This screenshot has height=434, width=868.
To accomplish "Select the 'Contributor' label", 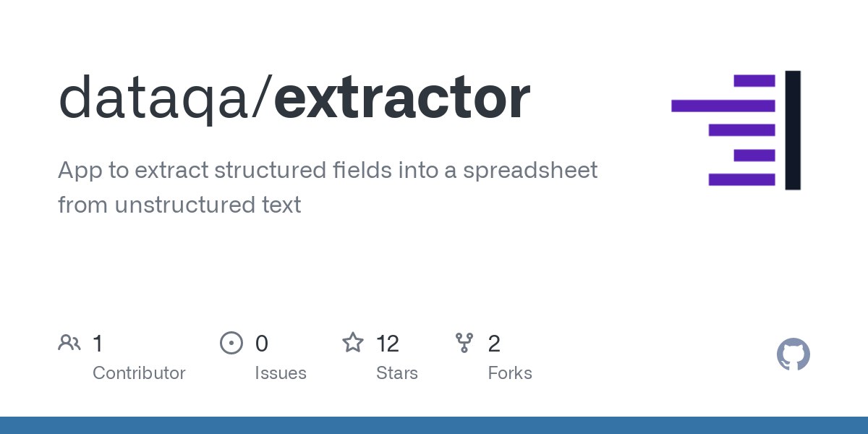I will click(x=139, y=373).
